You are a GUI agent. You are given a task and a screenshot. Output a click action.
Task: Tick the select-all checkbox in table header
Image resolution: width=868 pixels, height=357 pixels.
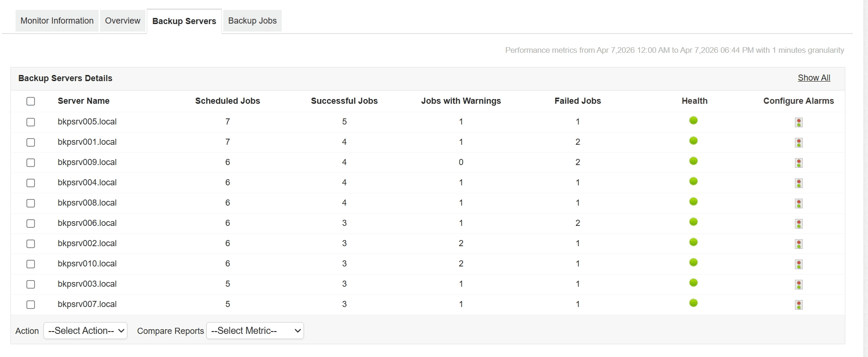pos(31,101)
